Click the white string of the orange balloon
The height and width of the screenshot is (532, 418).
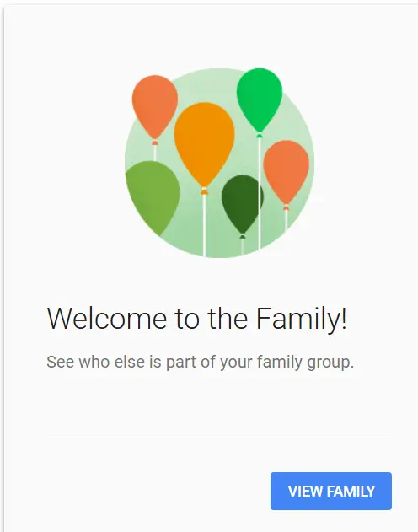tap(204, 226)
